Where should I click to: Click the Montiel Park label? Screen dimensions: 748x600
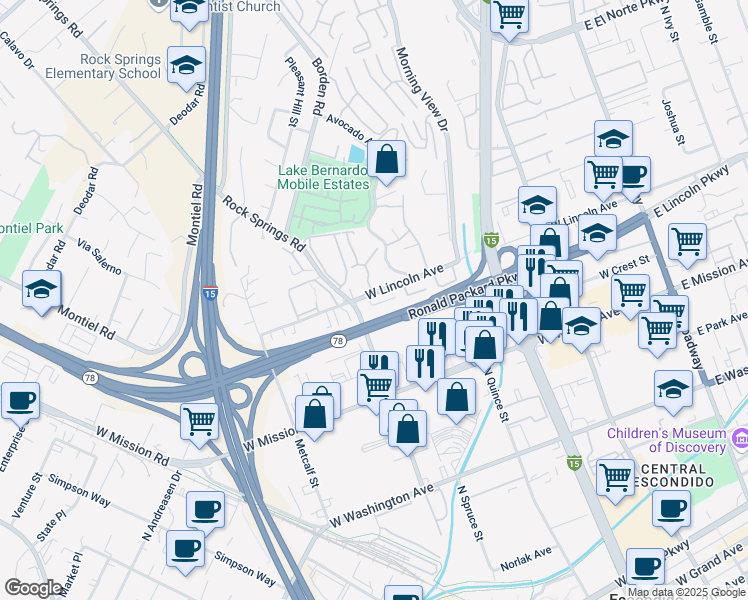[31, 228]
